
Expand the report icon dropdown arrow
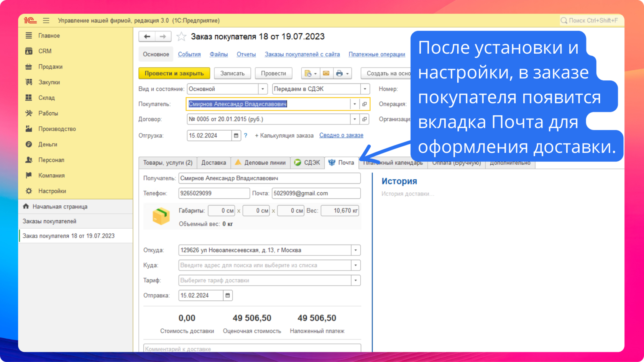[x=315, y=73]
